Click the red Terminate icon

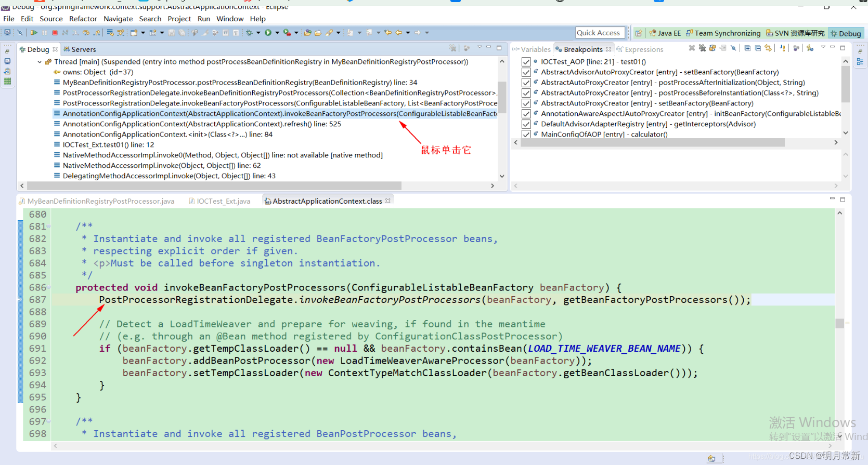coord(55,33)
